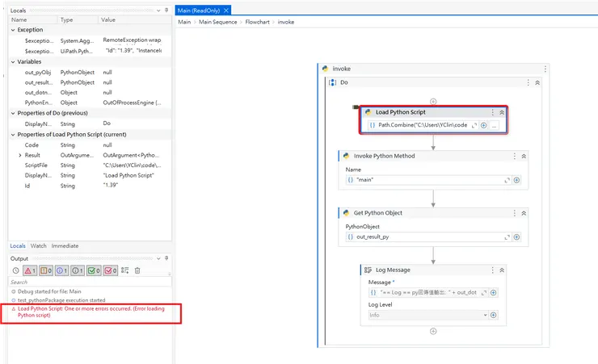Select the Load Python Script error output line

[x=91, y=312]
